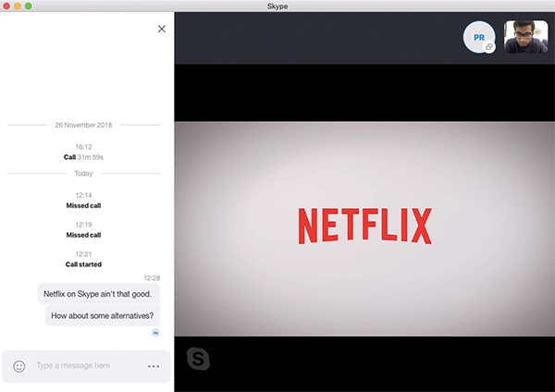
Task: Open the emoji picker in message box
Action: 18,366
